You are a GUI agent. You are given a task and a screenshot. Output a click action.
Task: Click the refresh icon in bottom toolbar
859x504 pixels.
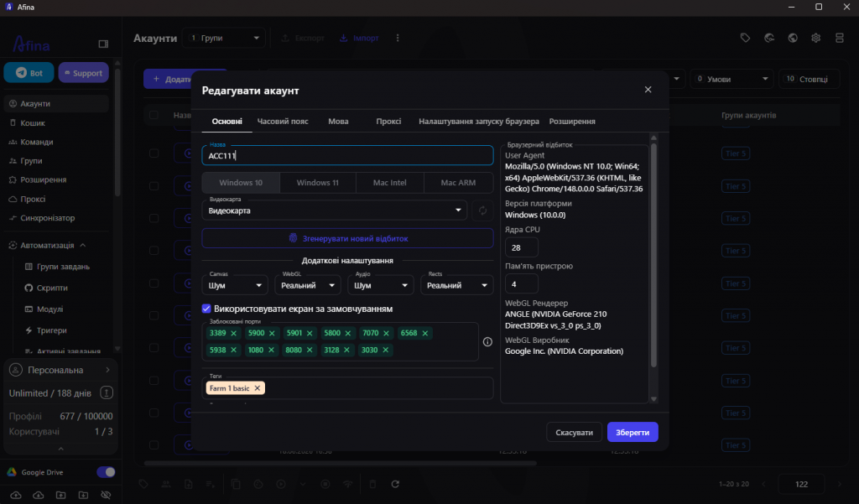(x=395, y=484)
